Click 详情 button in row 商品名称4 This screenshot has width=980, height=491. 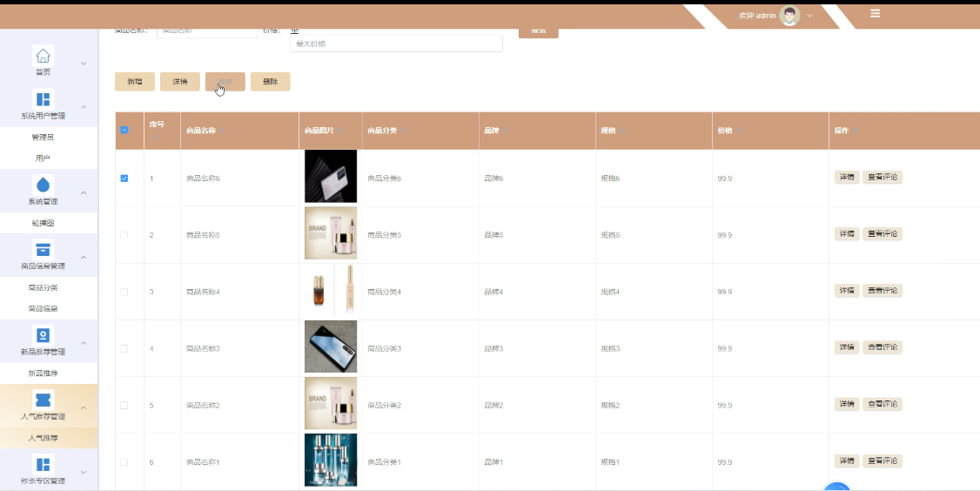847,290
